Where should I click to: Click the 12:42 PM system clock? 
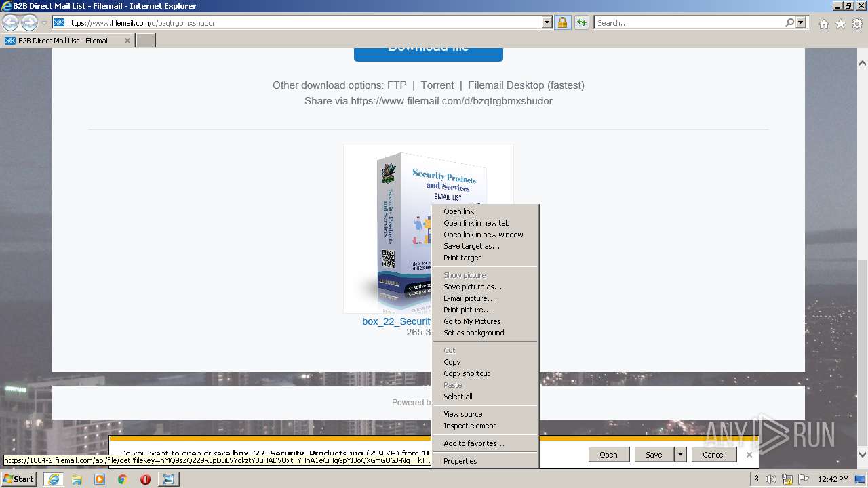point(833,479)
